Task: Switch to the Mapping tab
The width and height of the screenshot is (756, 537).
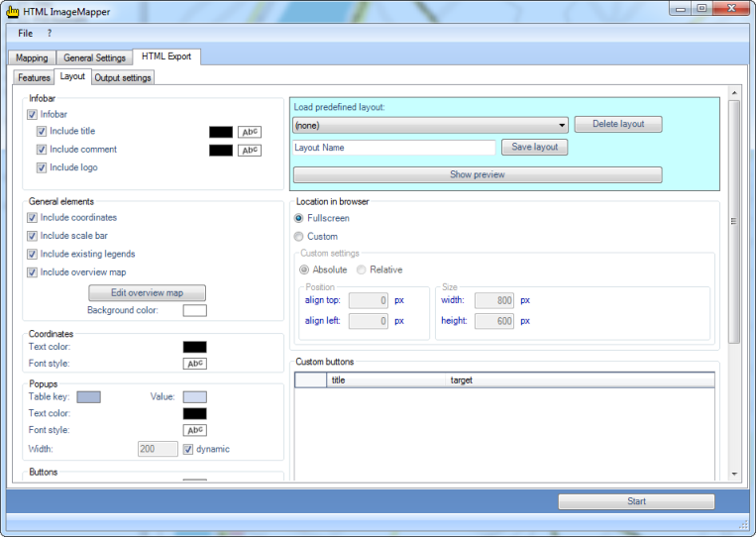Action: (32, 57)
